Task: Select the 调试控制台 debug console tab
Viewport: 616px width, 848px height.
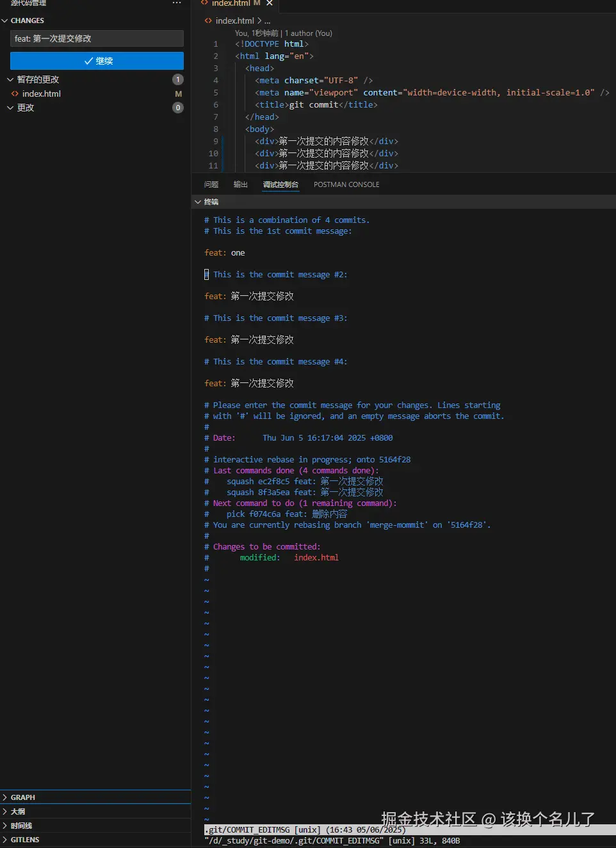Action: coord(280,184)
